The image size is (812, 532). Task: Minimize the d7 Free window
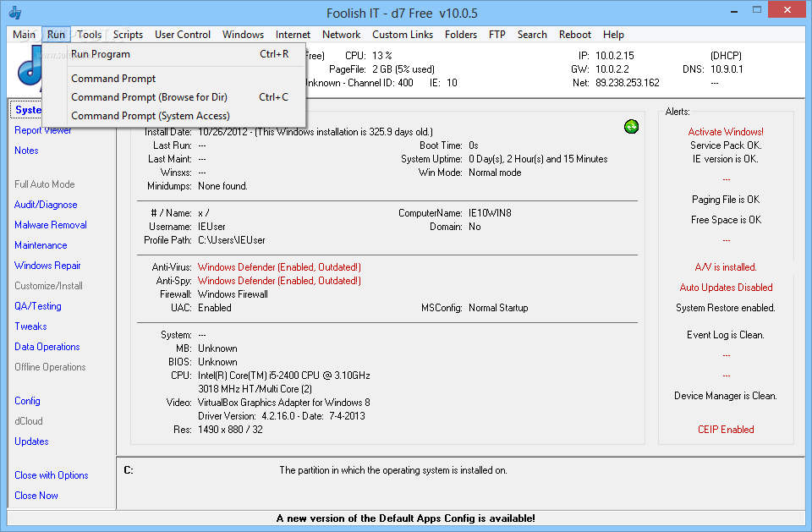734,11
